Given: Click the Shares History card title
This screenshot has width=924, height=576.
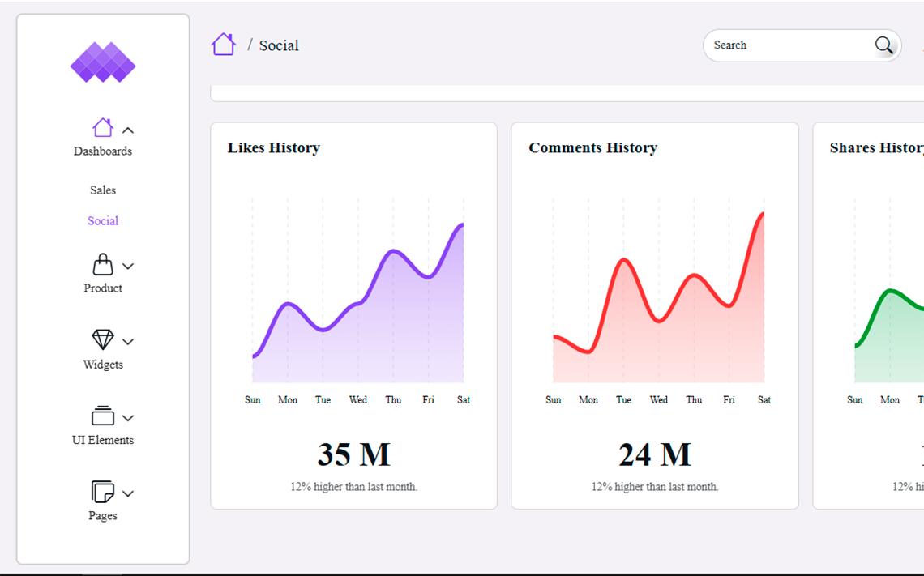Looking at the screenshot, I should click(877, 147).
